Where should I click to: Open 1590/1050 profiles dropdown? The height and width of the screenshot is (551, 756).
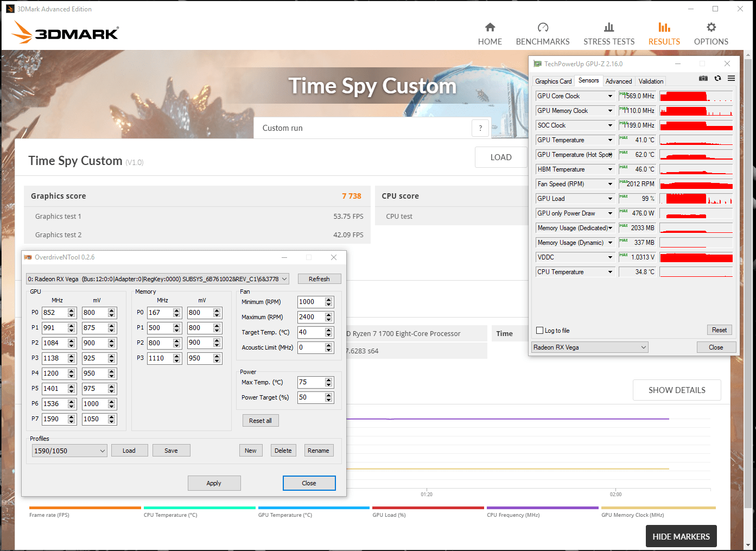(69, 451)
